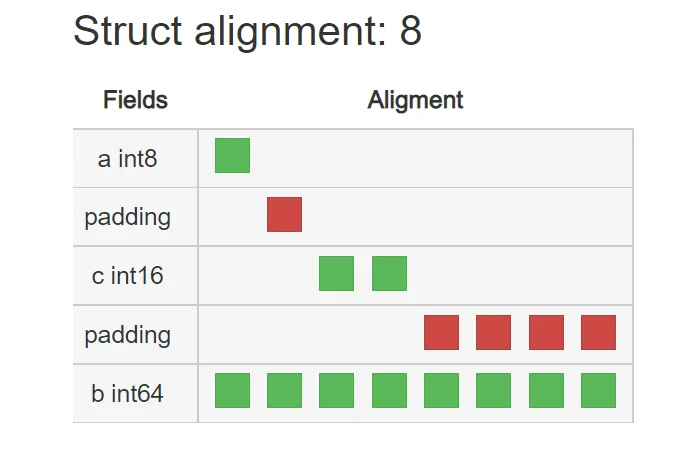700x450 pixels.
Task: Click third red square in second padding row
Action: [x=546, y=332]
